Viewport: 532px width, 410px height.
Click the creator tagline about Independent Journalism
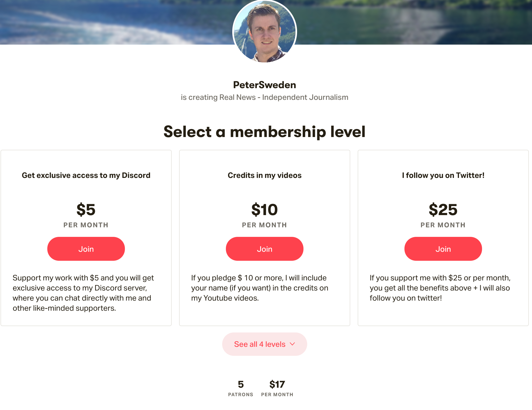click(265, 97)
